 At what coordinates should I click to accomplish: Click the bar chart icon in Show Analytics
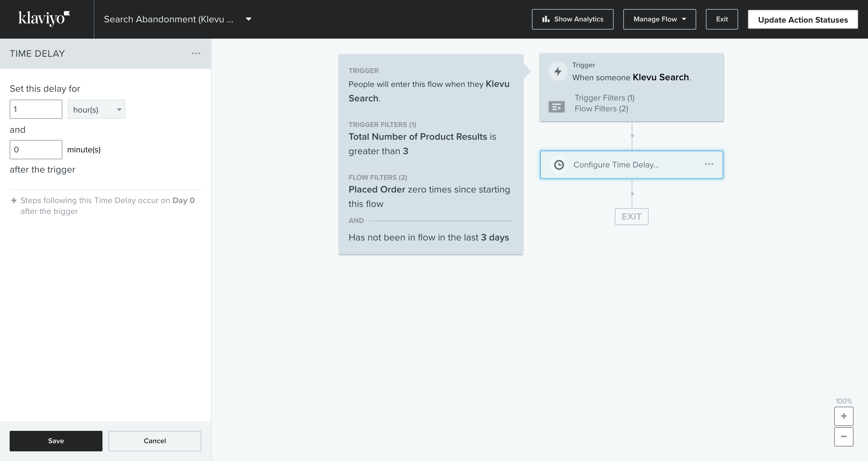pyautogui.click(x=546, y=19)
